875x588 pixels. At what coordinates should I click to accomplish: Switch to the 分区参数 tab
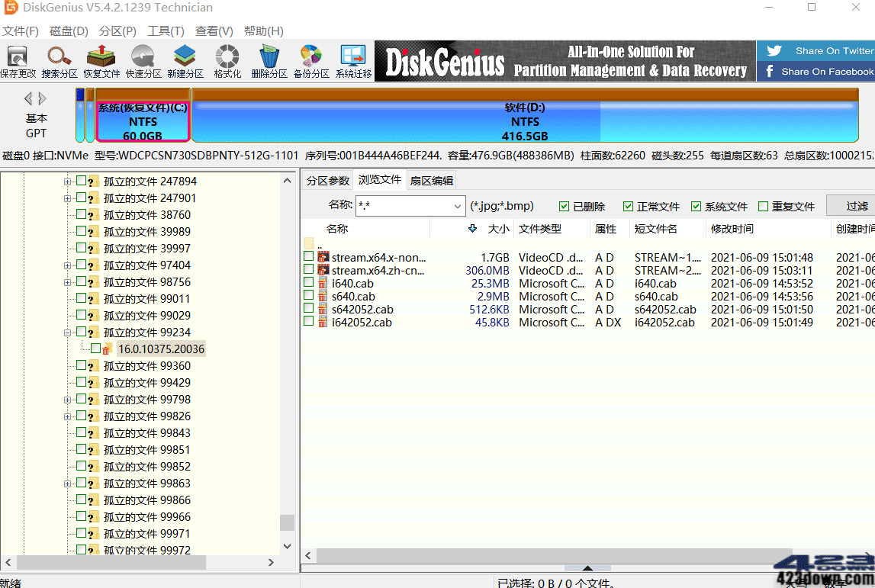click(327, 180)
